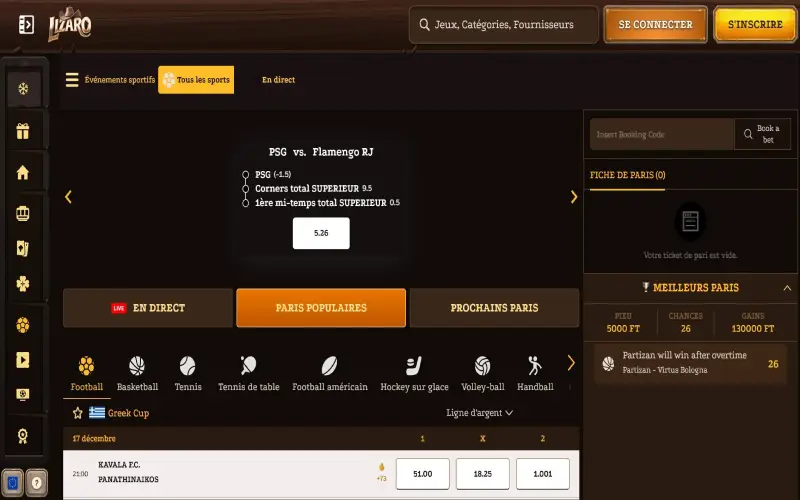The width and height of the screenshot is (800, 500).
Task: Favorite Greek Cup with the star icon
Action: 78,413
